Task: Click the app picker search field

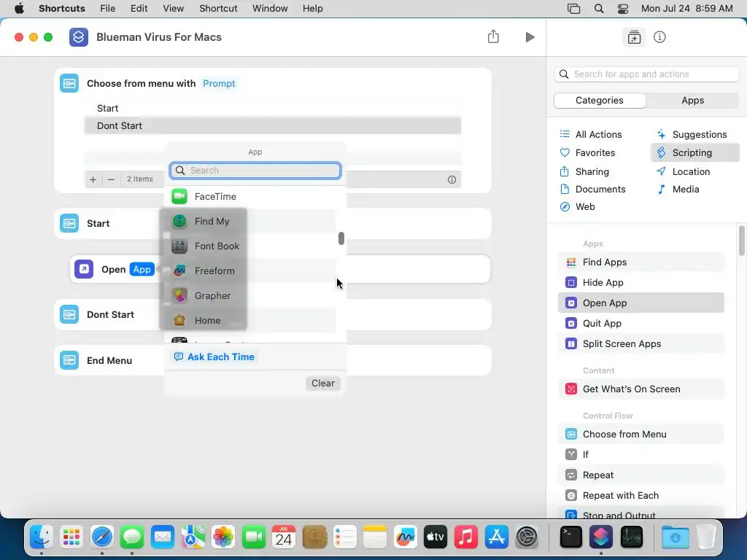Action: [255, 171]
